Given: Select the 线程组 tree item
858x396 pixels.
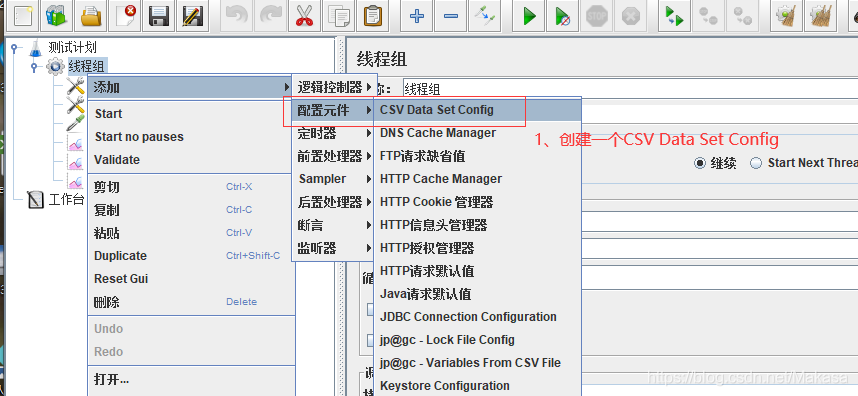Looking at the screenshot, I should tap(86, 67).
